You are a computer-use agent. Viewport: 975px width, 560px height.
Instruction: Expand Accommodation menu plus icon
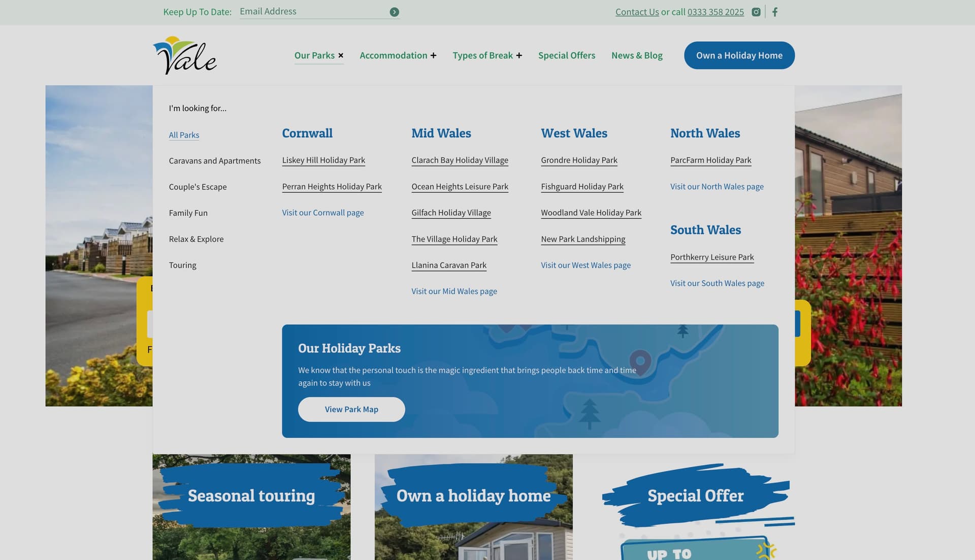tap(433, 55)
